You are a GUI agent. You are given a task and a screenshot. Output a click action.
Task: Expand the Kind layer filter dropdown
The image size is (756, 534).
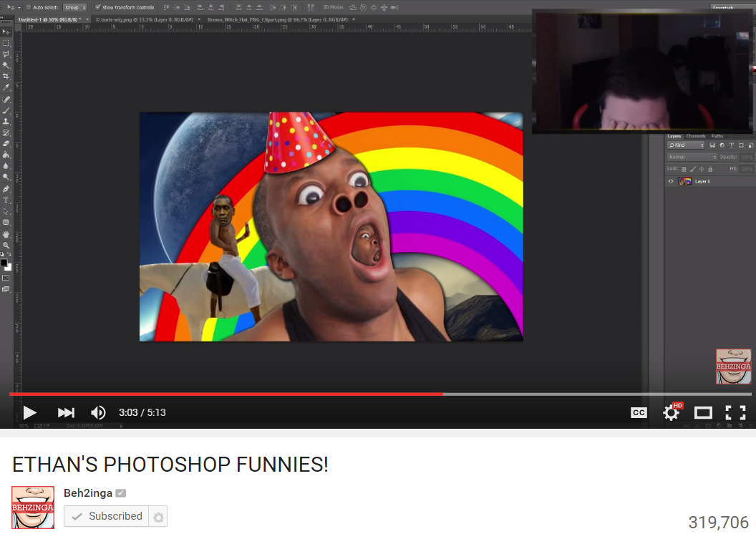pyautogui.click(x=686, y=145)
